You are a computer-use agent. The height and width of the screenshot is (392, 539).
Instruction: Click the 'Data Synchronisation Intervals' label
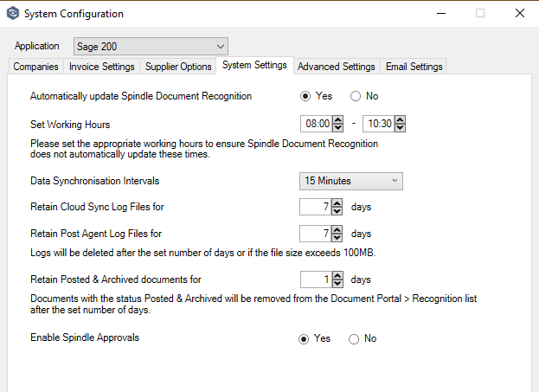(x=95, y=181)
